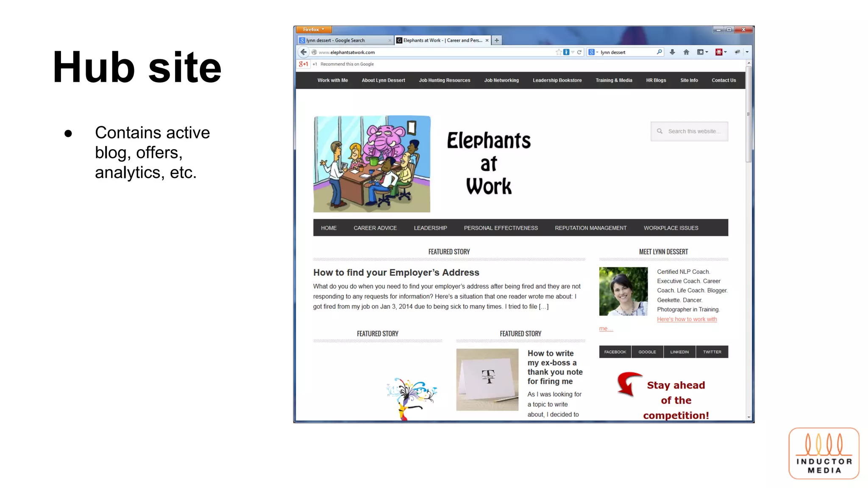The image size is (868, 488).
Task: Open the CAREER ADVICE category
Action: (x=375, y=228)
